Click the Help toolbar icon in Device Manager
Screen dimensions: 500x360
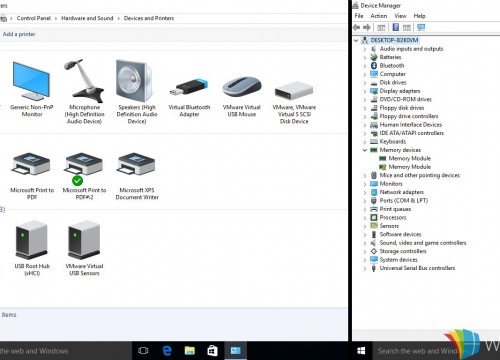point(396,27)
